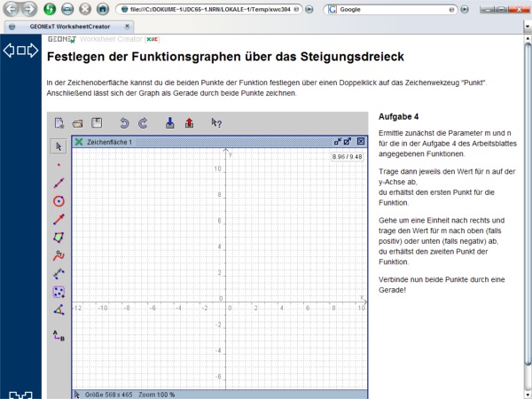The height and width of the screenshot is (399, 532).
Task: Click the browser address bar
Action: (x=213, y=9)
